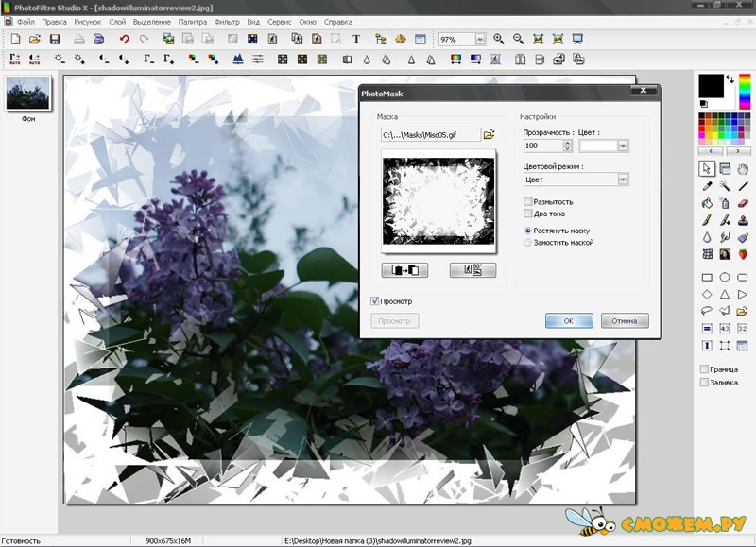Open a file with folder icon
The image size is (756, 547).
(35, 39)
